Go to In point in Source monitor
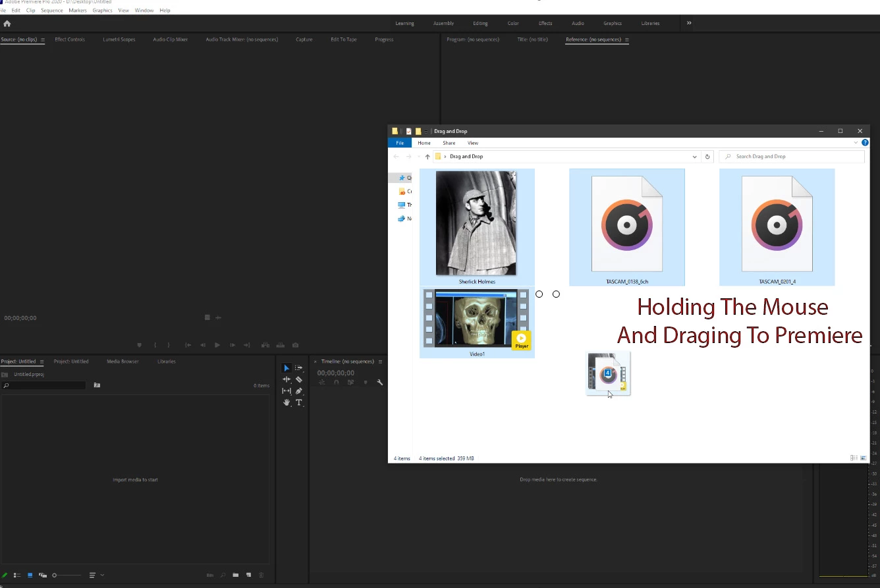Viewport: 880px width, 588px height. [188, 345]
